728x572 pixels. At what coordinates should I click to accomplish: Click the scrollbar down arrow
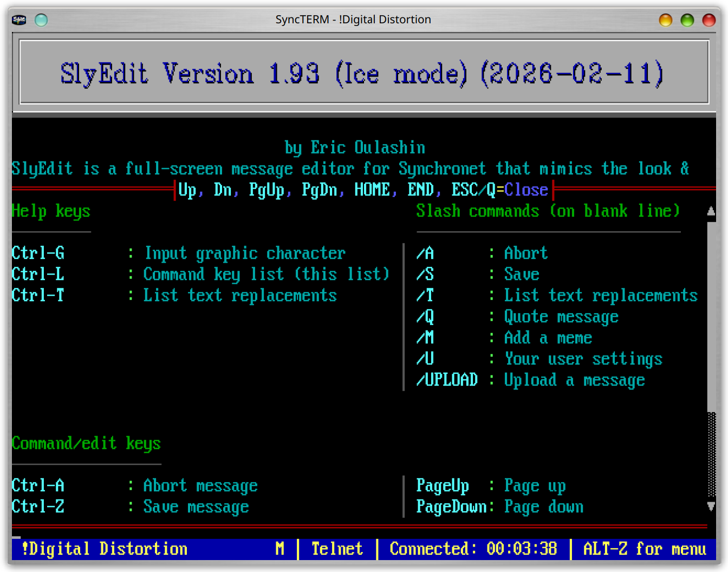[711, 506]
